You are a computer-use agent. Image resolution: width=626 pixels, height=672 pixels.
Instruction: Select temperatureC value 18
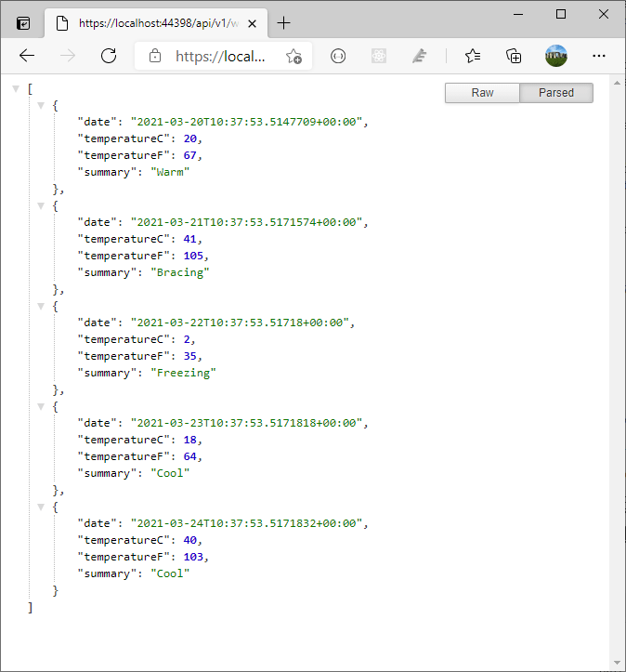point(189,440)
